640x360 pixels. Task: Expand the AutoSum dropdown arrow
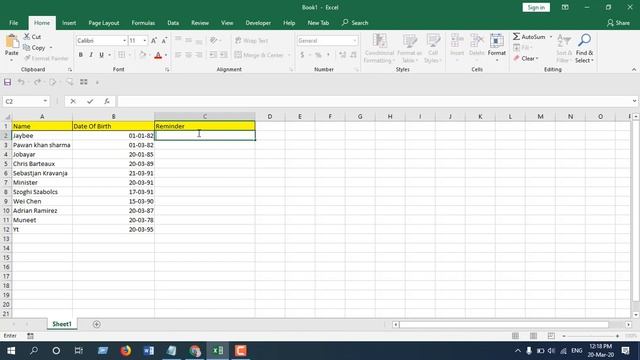click(551, 37)
